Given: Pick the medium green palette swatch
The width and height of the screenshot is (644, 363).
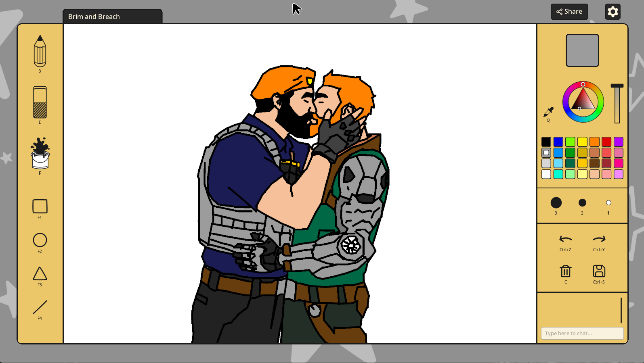Looking at the screenshot, I should coord(570,152).
